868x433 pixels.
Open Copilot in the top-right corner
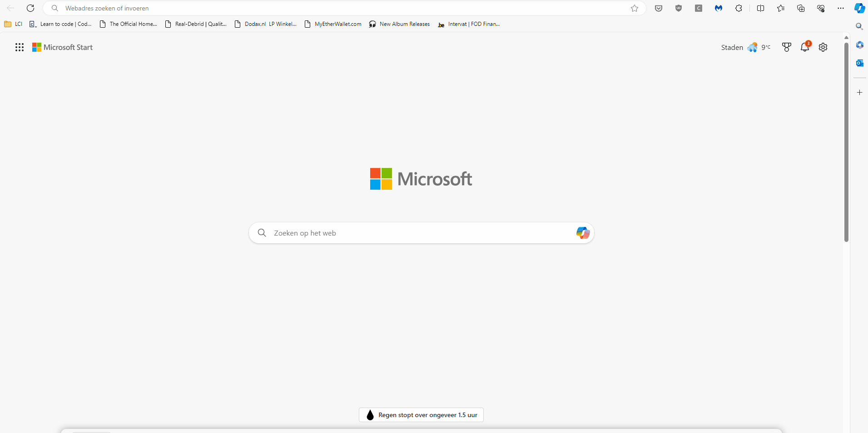point(859,8)
